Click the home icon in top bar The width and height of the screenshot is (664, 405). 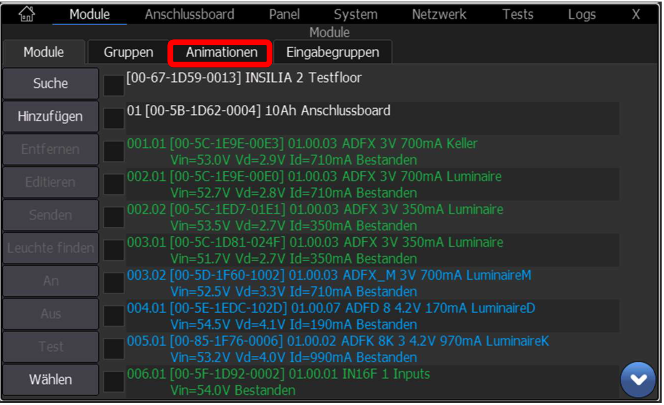point(27,14)
